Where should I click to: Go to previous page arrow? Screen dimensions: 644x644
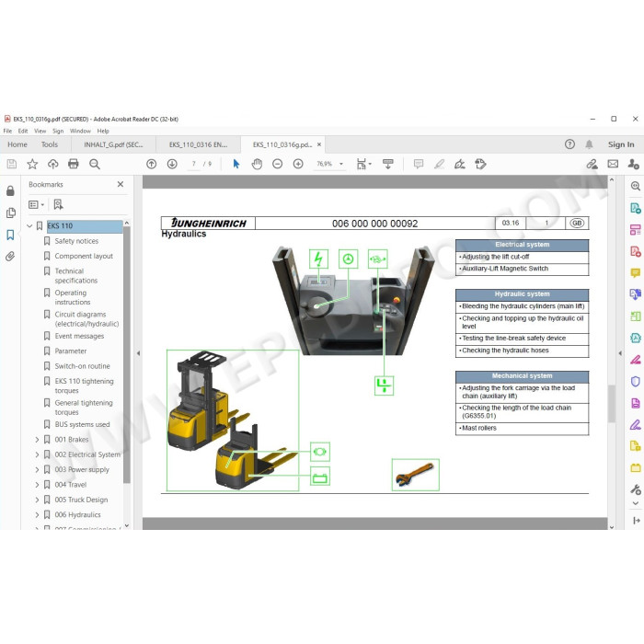coord(152,165)
